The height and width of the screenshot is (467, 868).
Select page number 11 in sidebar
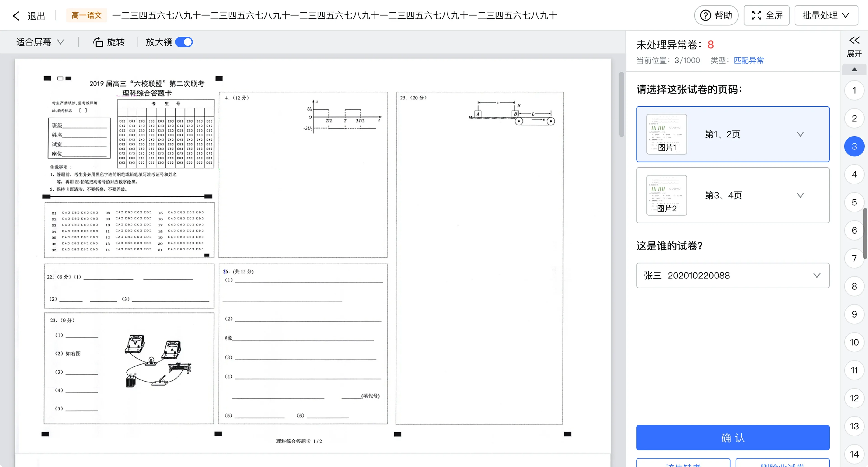click(854, 370)
